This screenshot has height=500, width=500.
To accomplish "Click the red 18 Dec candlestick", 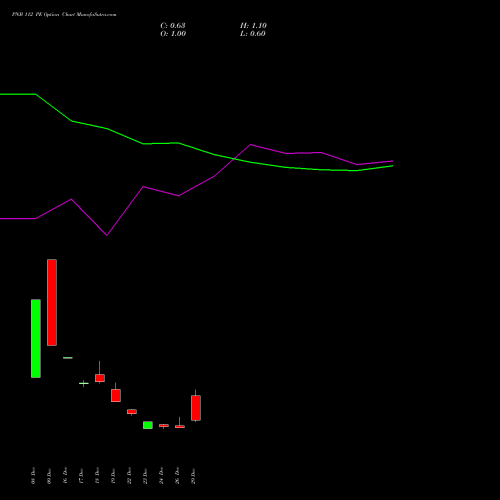I will 100,378.
